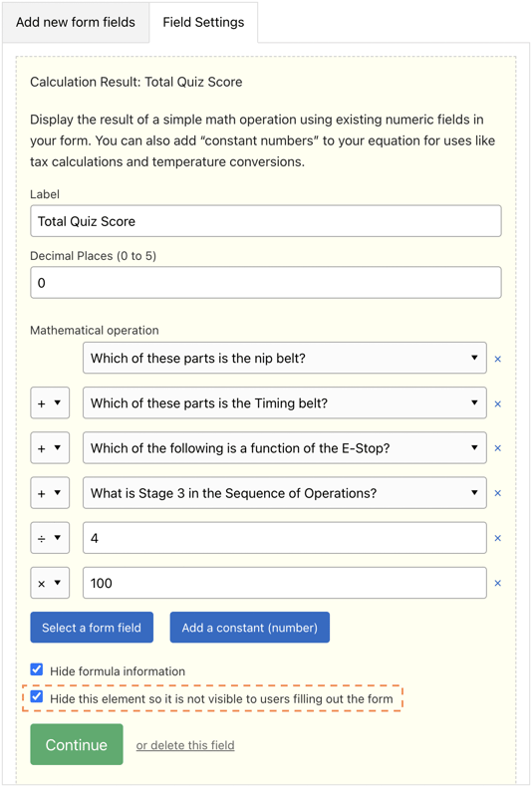Click Add a constant (number) button
This screenshot has height=788, width=532.
coord(250,628)
